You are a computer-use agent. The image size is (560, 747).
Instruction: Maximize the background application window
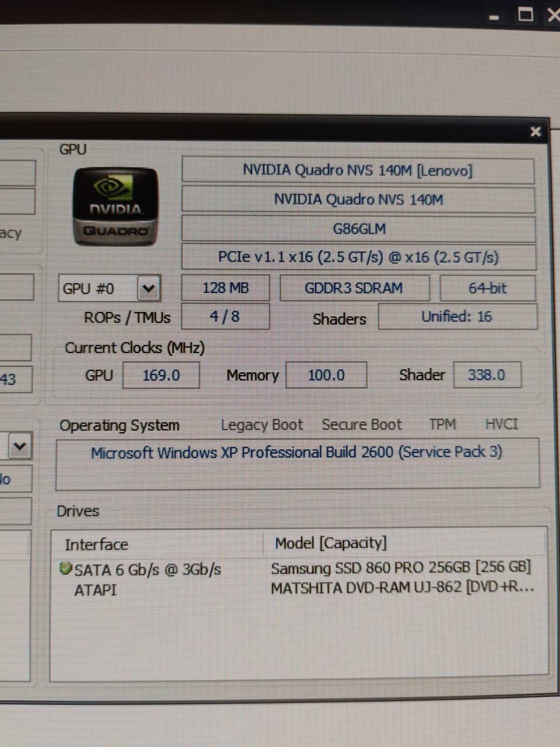coord(526,15)
